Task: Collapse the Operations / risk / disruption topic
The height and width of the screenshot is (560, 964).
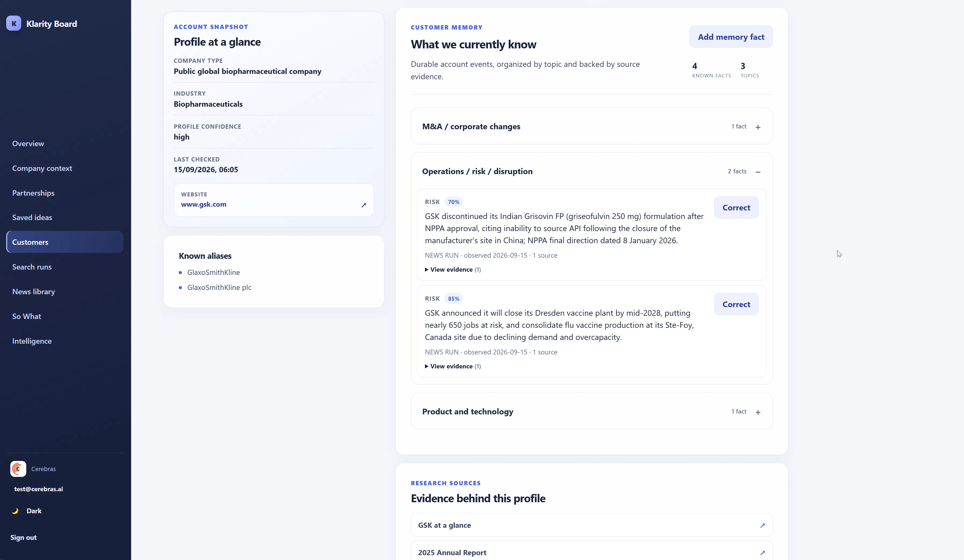Action: [x=592, y=171]
